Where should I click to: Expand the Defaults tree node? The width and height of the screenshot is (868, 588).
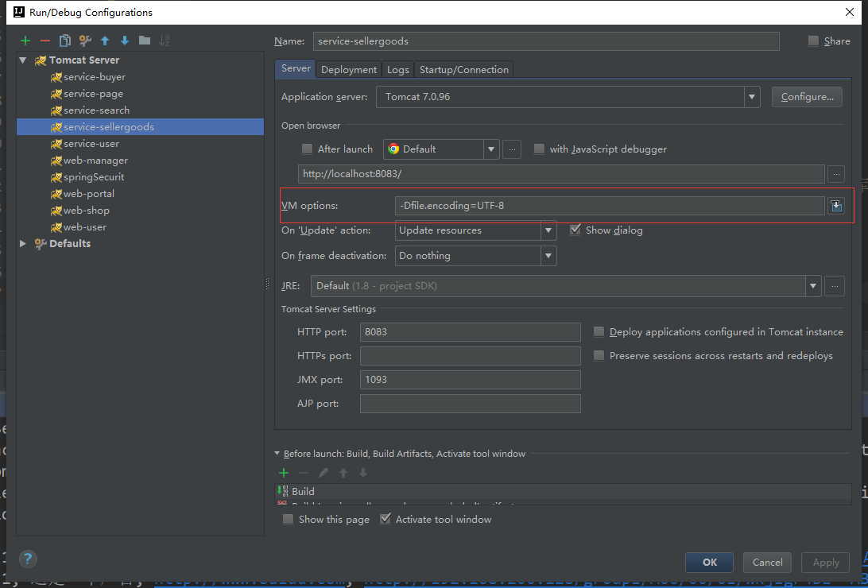click(x=23, y=244)
